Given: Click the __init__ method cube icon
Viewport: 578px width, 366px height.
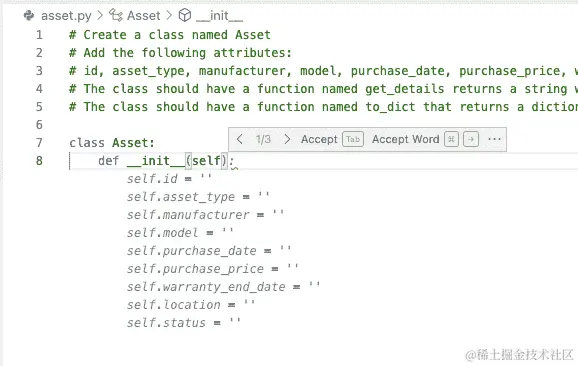Looking at the screenshot, I should pos(185,15).
